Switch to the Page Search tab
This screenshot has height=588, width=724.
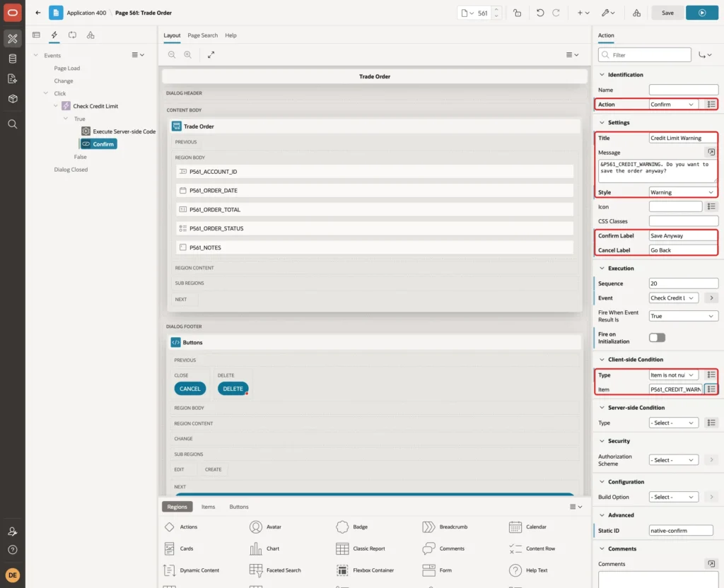pos(202,35)
